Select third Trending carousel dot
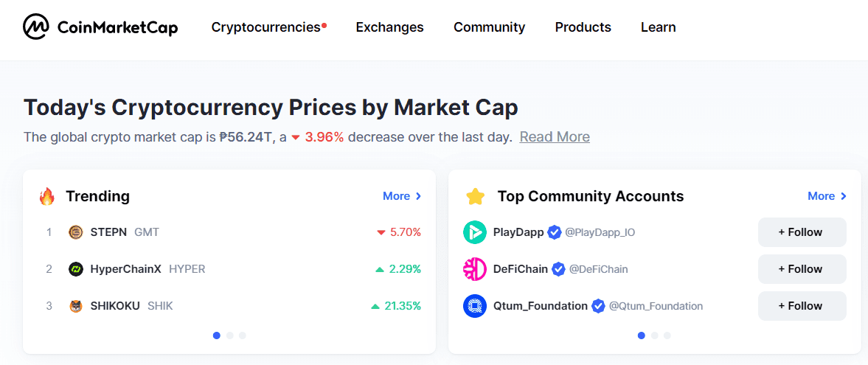 243,336
